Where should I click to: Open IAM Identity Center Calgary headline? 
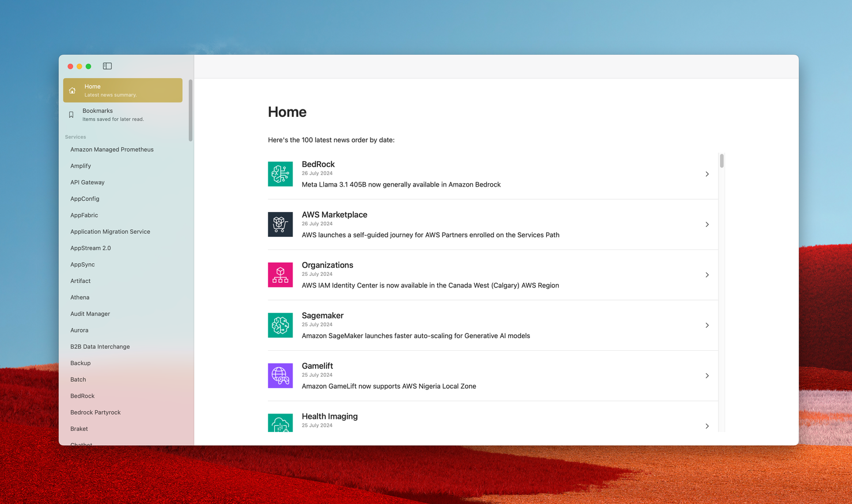point(430,286)
